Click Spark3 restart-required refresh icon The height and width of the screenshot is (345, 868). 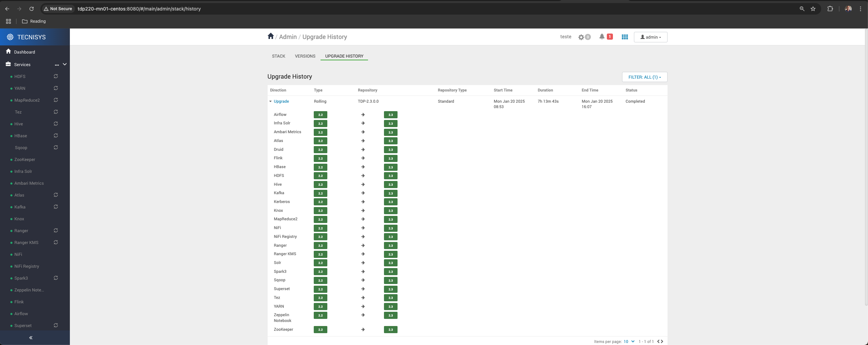56,278
